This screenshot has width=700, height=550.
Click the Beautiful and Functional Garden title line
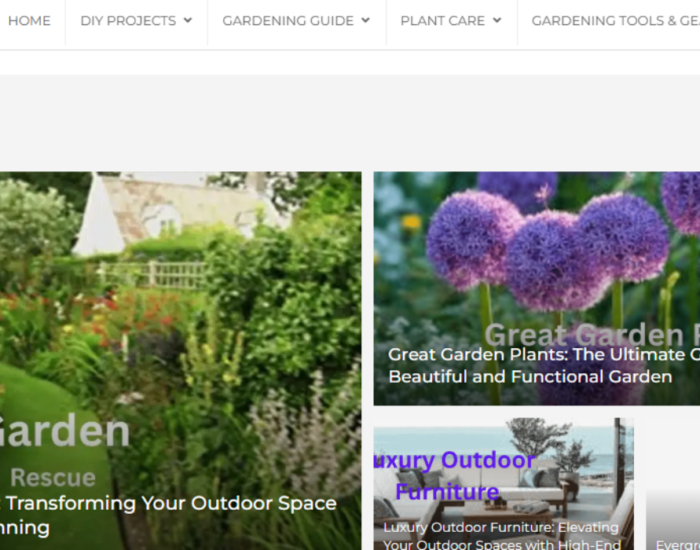click(530, 377)
